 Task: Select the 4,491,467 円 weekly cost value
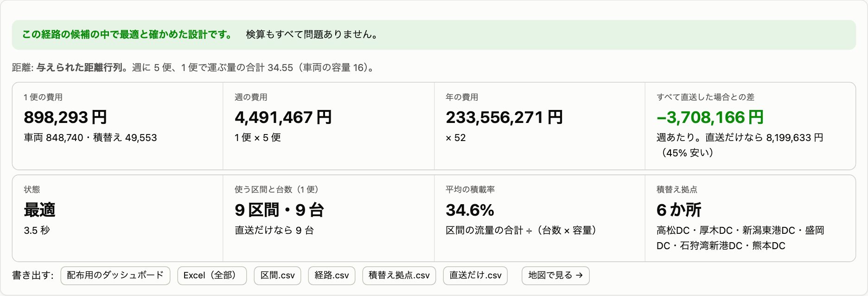point(283,117)
